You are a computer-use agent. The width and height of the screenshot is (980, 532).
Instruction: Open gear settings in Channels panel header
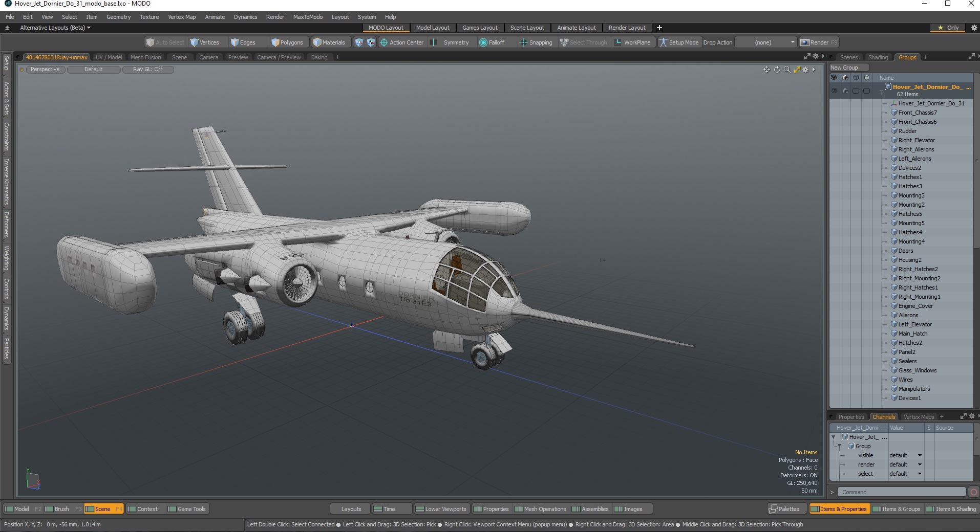tap(972, 416)
